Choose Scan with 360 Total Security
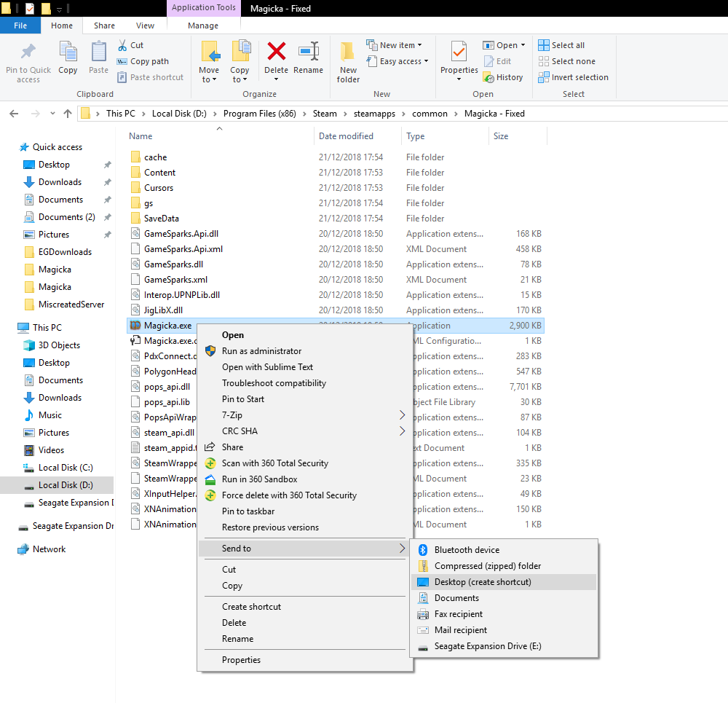Viewport: 728px width, 703px height. coord(275,463)
